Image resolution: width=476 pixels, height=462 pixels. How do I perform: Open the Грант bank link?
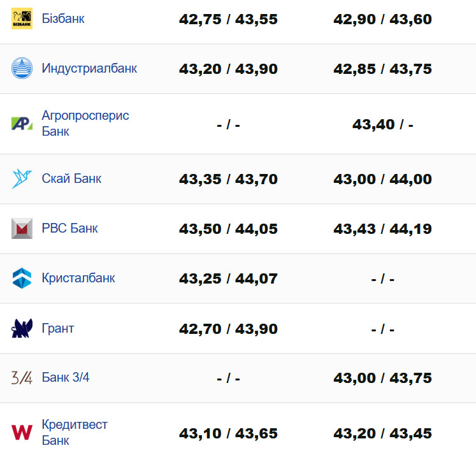[58, 328]
